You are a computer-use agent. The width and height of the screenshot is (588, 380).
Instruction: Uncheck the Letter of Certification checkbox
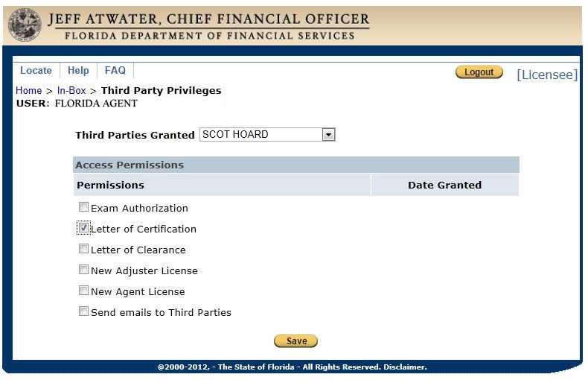(x=83, y=228)
